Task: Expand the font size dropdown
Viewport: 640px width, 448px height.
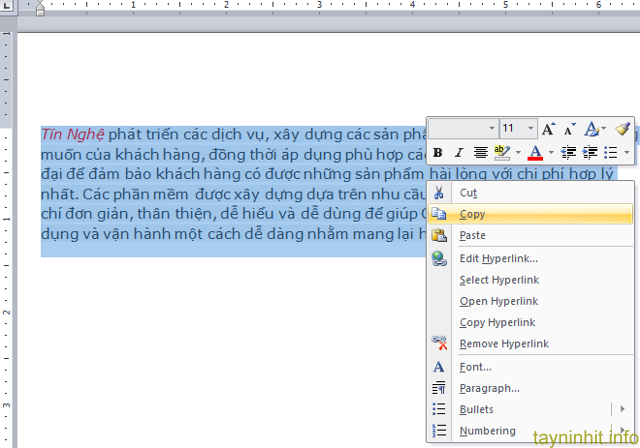Action: click(x=530, y=129)
